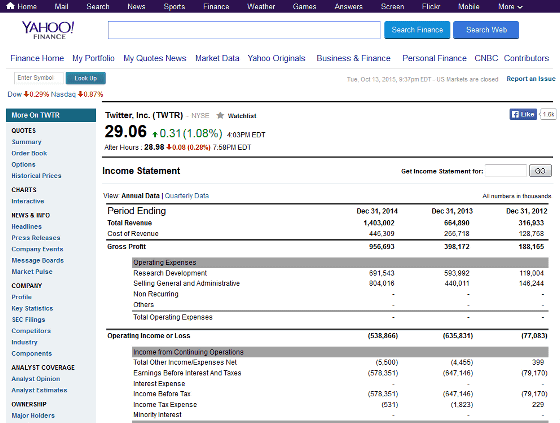Click the Search Web button
This screenshot has height=423, width=560.
pos(486,30)
